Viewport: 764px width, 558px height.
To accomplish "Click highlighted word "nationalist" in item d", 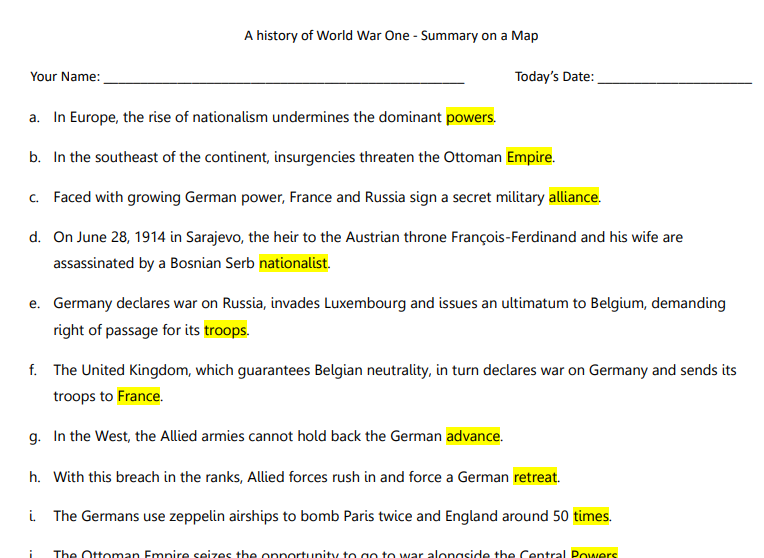I will (x=293, y=264).
